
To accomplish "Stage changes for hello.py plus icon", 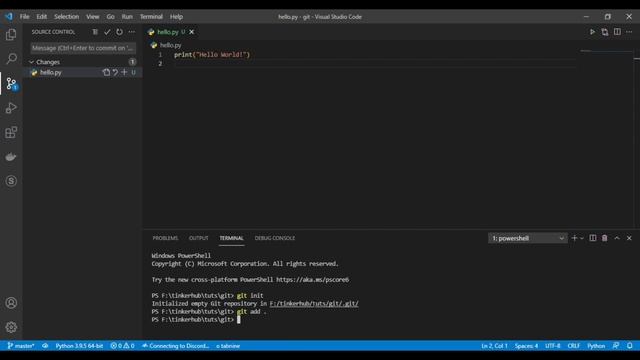I will coord(124,72).
